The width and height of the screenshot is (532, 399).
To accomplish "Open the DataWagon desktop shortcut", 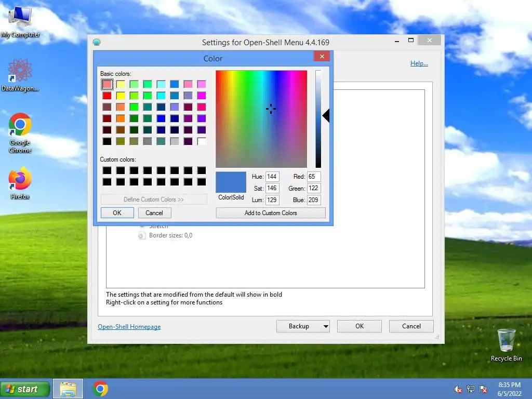I will point(20,75).
